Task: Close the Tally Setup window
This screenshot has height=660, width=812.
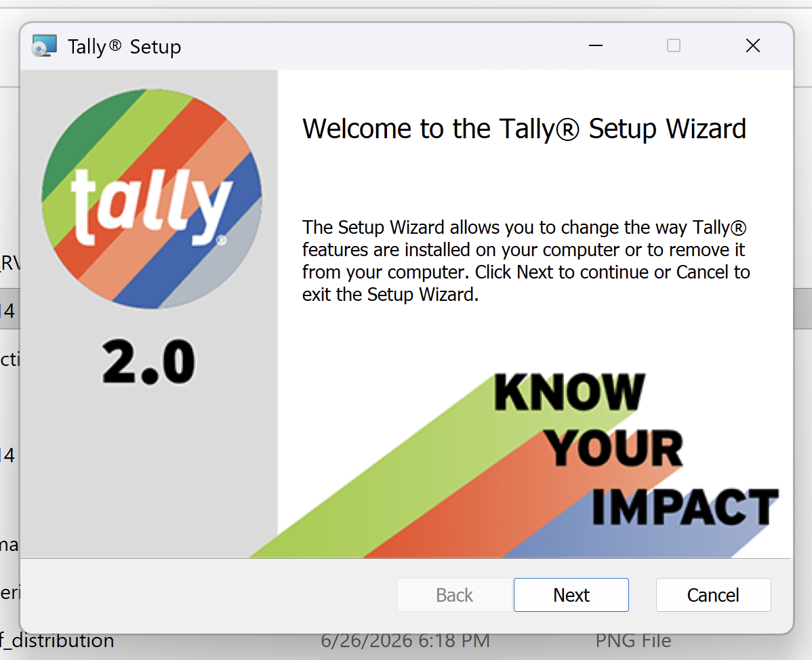Action: coord(752,45)
